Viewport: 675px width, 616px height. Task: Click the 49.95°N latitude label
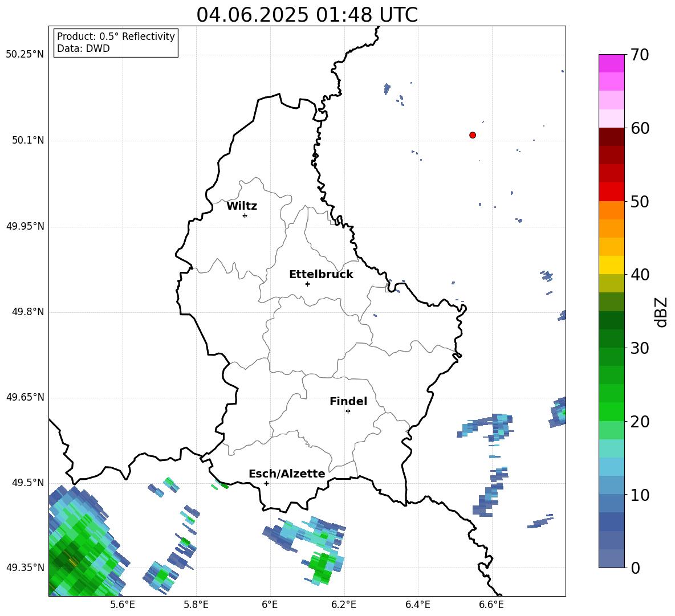[x=25, y=226]
